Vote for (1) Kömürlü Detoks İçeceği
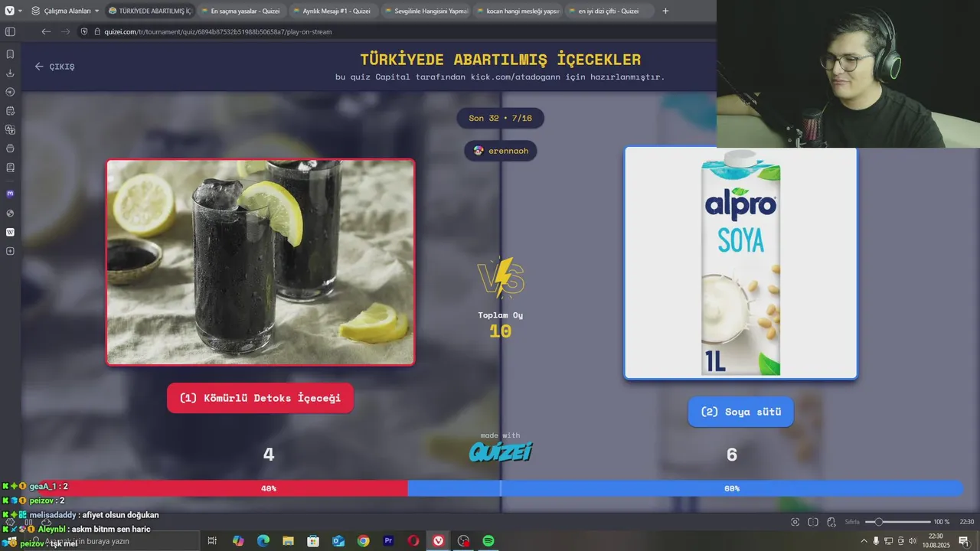 click(x=260, y=398)
